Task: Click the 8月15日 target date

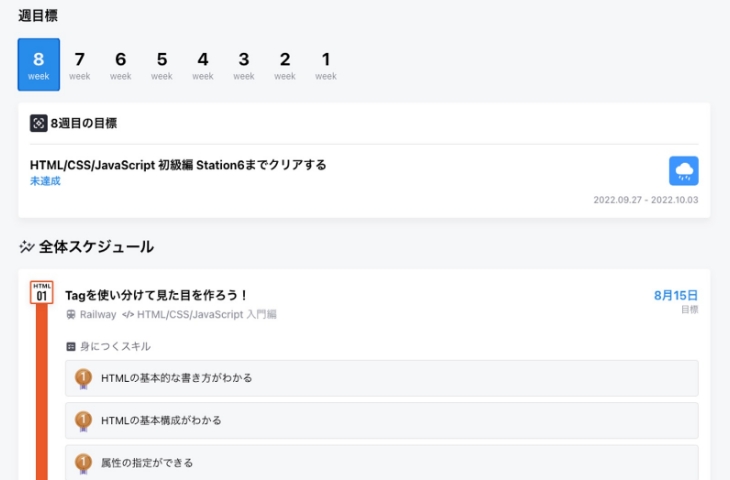Action: pyautogui.click(x=676, y=295)
